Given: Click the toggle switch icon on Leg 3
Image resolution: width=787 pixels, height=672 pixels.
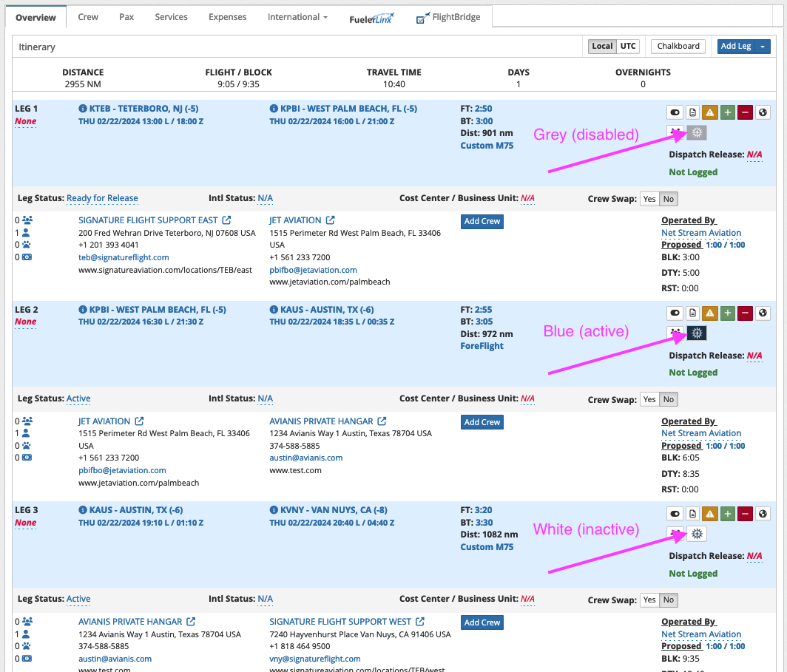Looking at the screenshot, I should click(675, 514).
